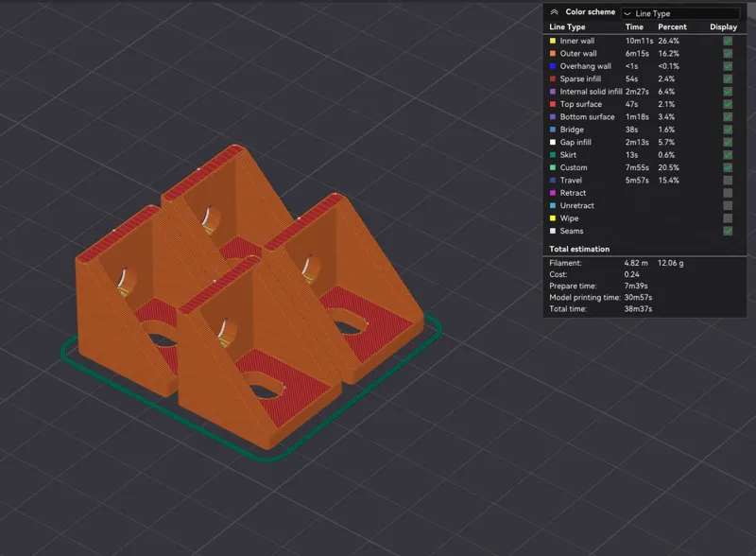Click the Travel color swatch
Screen dimensions: 756x556
click(x=553, y=180)
